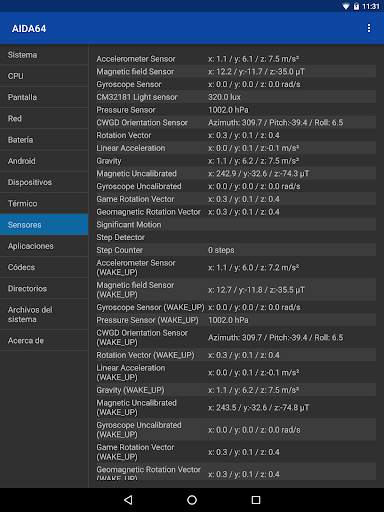Image resolution: width=384 pixels, height=512 pixels.
Task: Select CWGD Orientation Sensor (WAKE_UP) row
Action: tap(236, 338)
